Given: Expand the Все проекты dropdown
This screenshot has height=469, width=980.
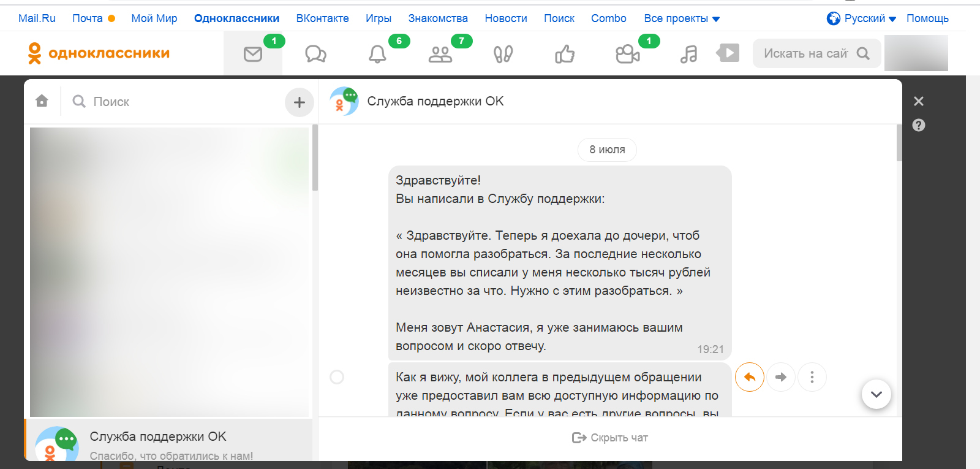Looking at the screenshot, I should click(x=682, y=18).
